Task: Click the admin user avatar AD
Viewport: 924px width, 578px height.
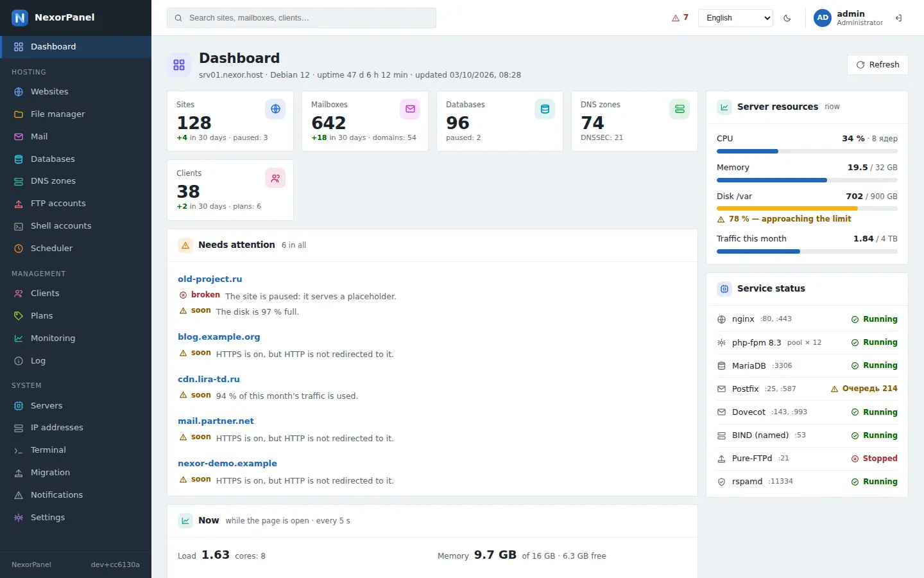Action: pos(823,18)
